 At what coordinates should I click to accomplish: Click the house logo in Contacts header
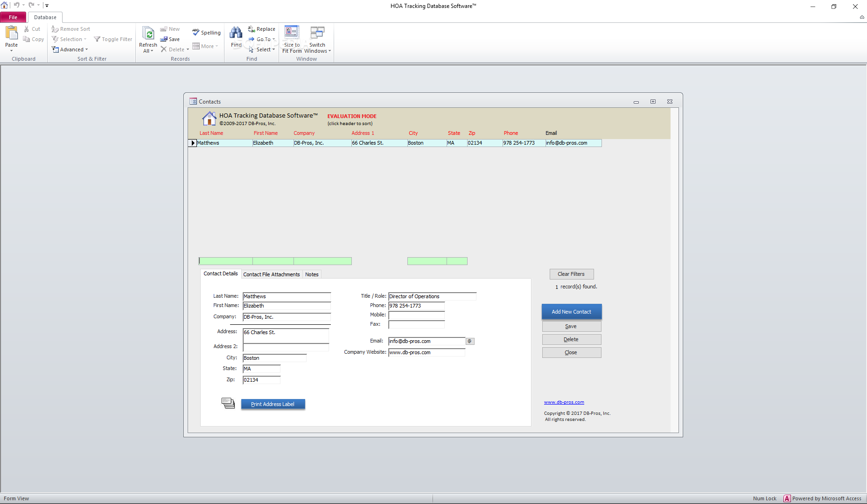[209, 119]
